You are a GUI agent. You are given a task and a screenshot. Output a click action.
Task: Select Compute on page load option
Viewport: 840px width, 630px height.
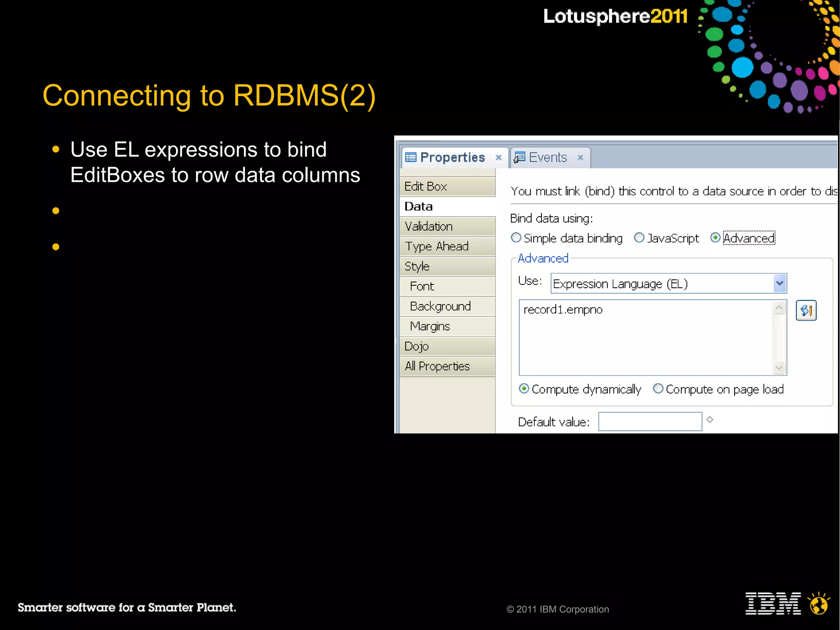pyautogui.click(x=658, y=389)
